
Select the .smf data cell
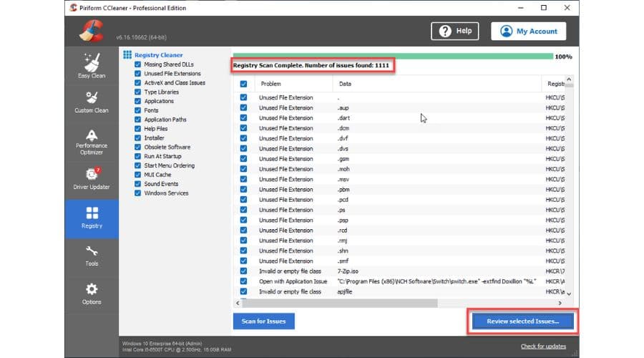[x=343, y=261]
